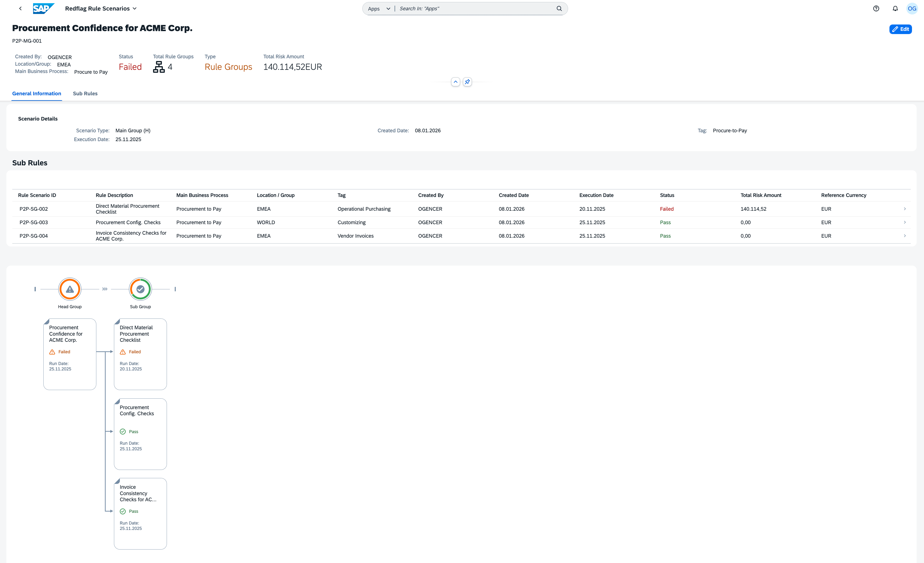Open the Procurement Config. Checks card
Image resolution: width=924 pixels, height=563 pixels.
(x=140, y=434)
